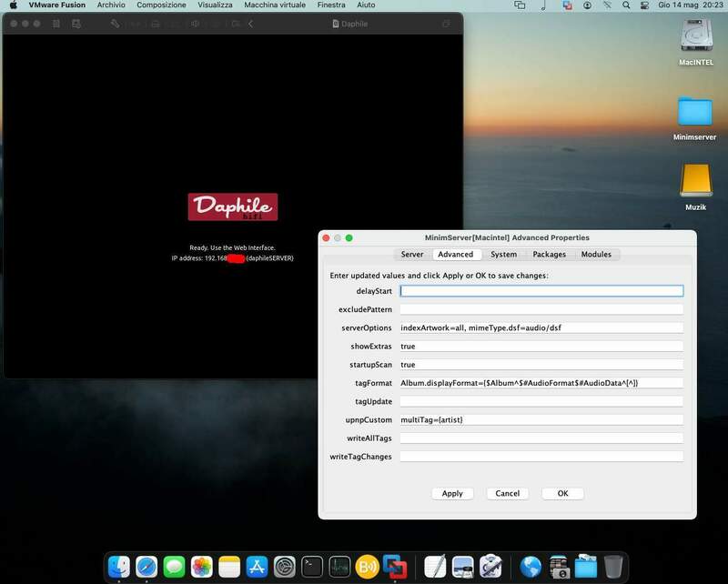Click the screen mirroring menu bar icon
728x584 pixels.
520,5
